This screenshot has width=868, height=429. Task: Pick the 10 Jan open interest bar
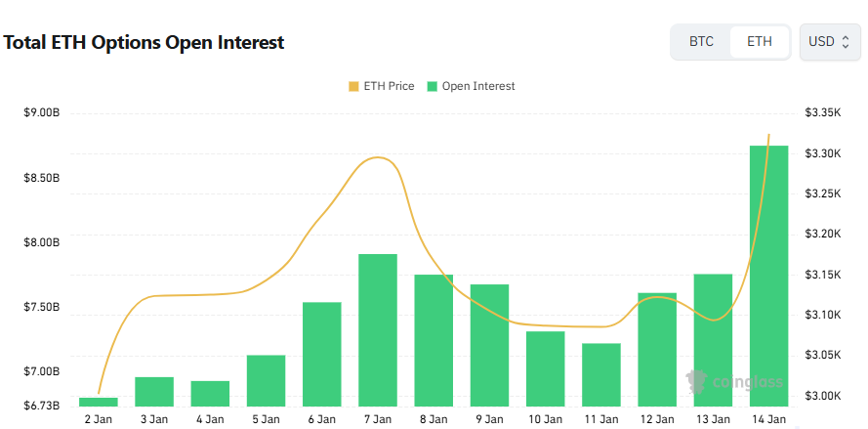[x=545, y=368]
